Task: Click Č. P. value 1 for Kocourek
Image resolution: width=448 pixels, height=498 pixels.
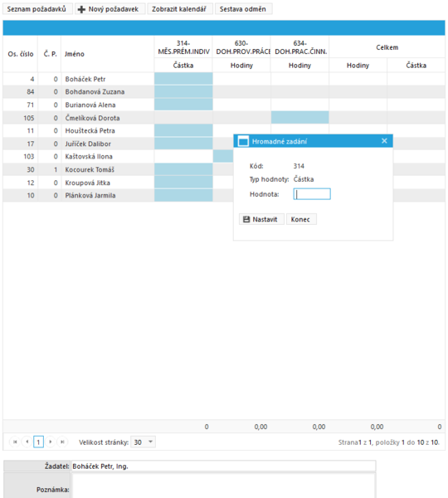Action: pos(56,169)
